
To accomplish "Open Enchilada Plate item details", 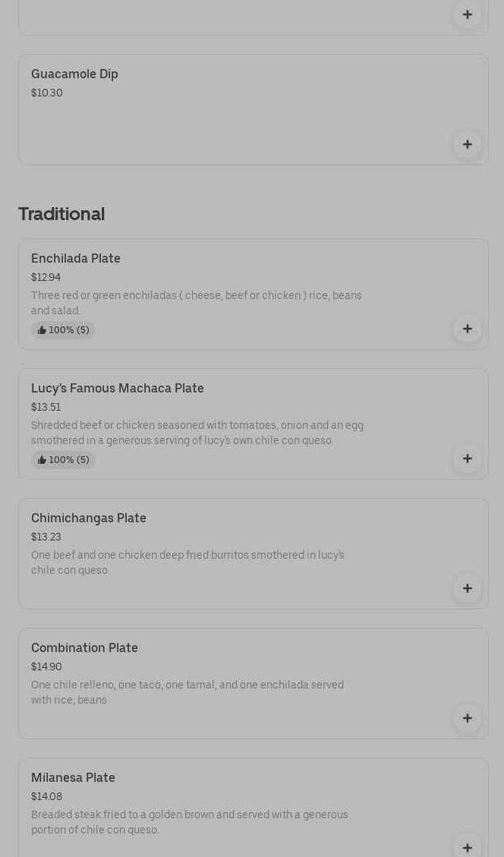I will pos(76,259).
